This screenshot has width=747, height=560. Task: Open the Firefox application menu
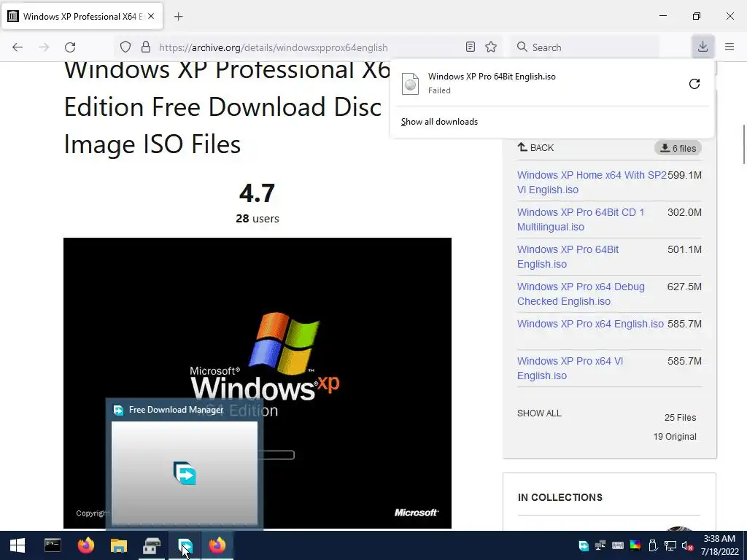coord(729,47)
